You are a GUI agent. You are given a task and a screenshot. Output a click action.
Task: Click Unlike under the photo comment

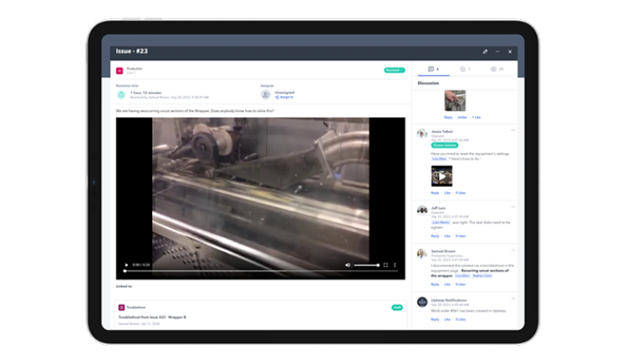coord(461,118)
